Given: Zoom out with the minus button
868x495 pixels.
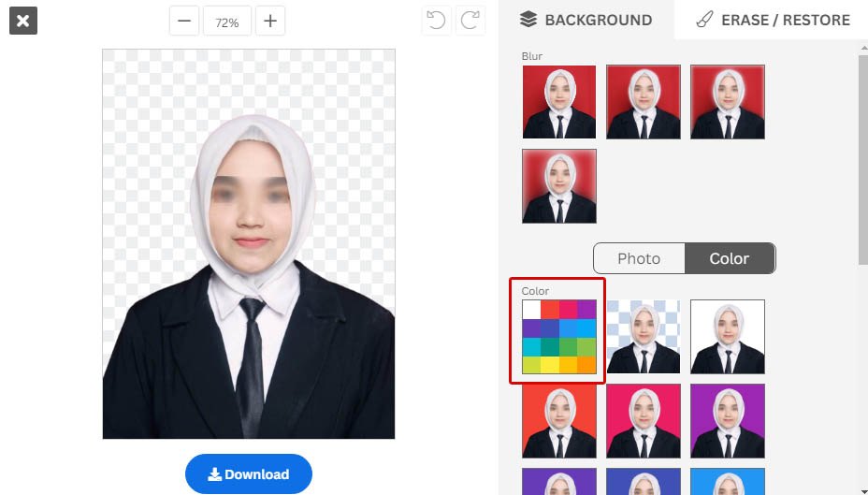Looking at the screenshot, I should point(184,21).
